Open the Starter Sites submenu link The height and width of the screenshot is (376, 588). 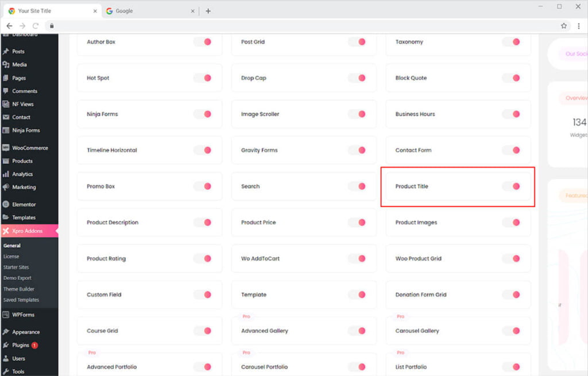[16, 268]
